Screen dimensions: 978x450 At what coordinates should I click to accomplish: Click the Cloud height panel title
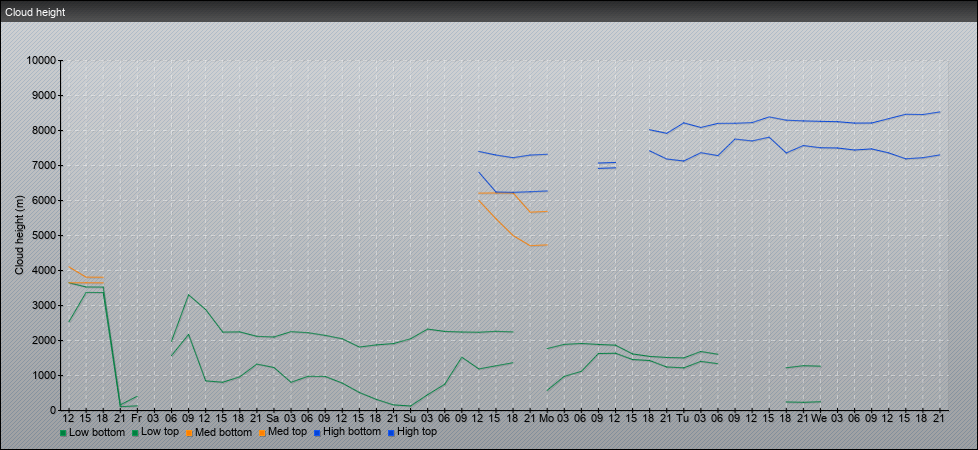(x=35, y=12)
